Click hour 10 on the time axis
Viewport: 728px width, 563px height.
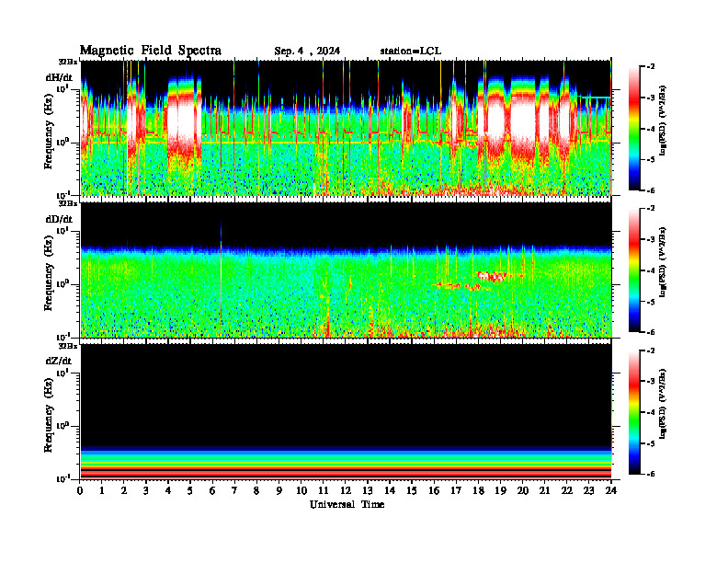pos(301,490)
